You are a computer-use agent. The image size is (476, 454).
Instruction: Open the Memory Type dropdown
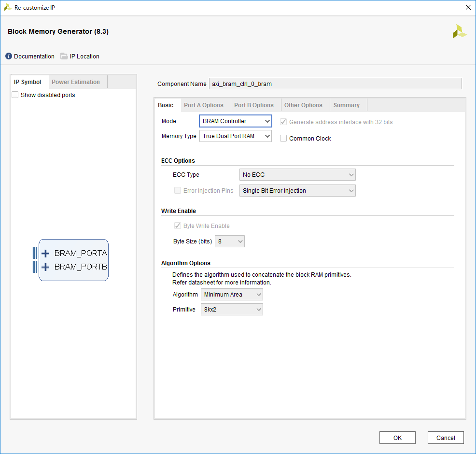tap(236, 136)
